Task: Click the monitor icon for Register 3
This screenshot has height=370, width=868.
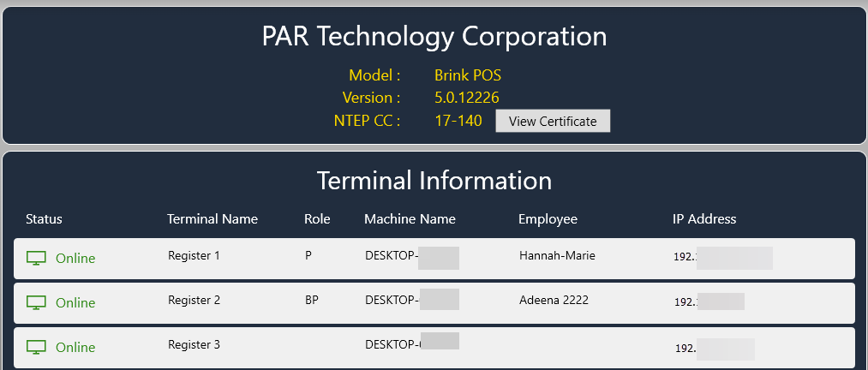Action: pyautogui.click(x=37, y=347)
